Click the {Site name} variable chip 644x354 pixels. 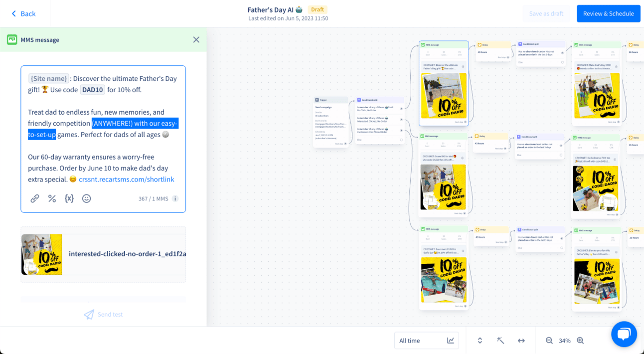(x=49, y=78)
